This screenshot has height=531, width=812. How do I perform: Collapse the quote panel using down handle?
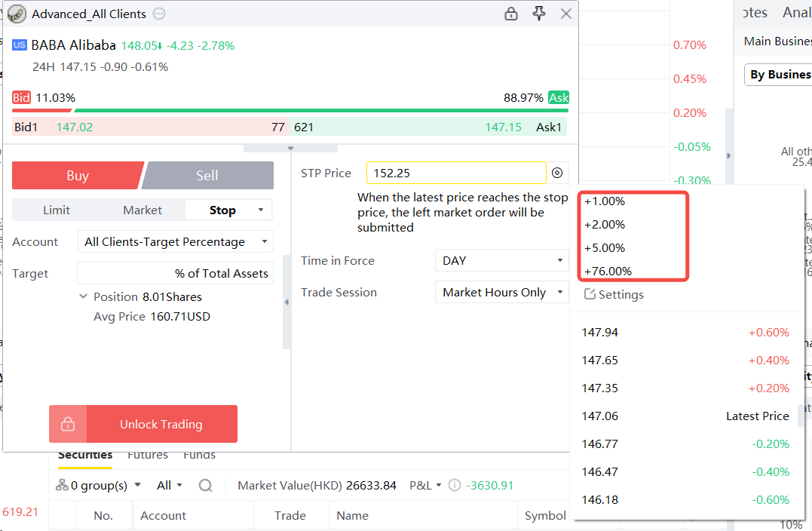coord(290,149)
